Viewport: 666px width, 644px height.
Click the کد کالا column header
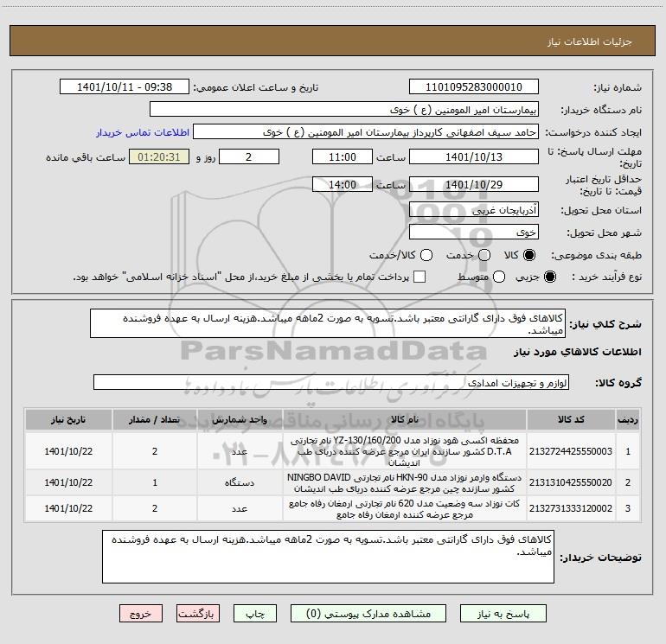(571, 420)
